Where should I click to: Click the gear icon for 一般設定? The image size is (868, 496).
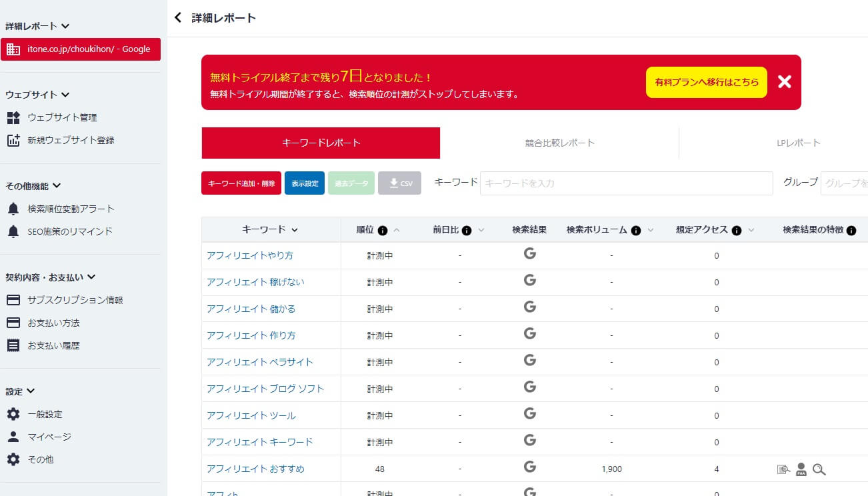13,414
